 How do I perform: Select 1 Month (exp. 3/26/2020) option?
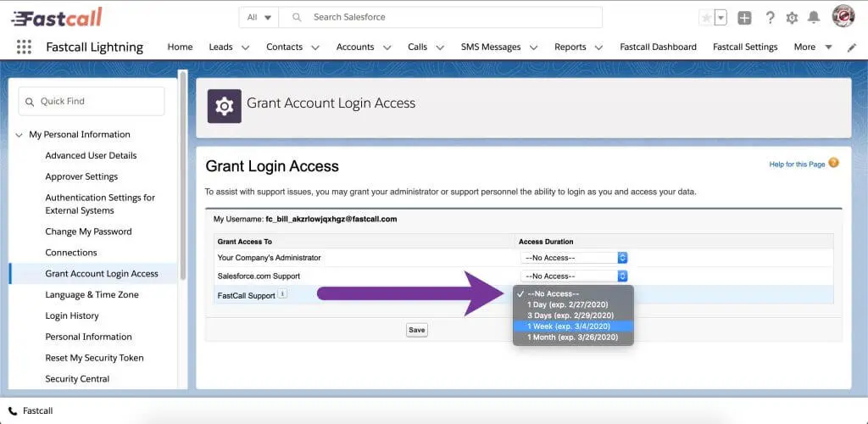click(x=573, y=338)
